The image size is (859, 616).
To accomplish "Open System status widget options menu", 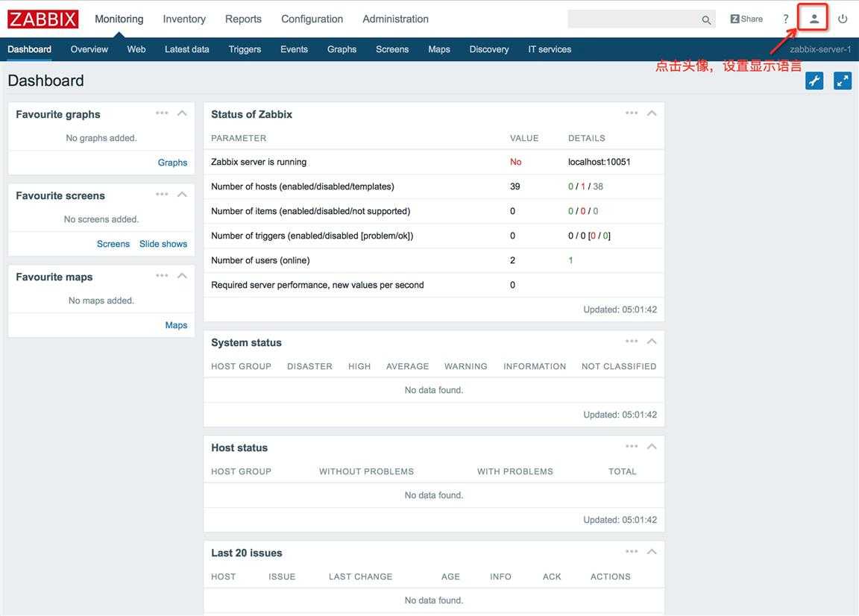I will point(632,341).
